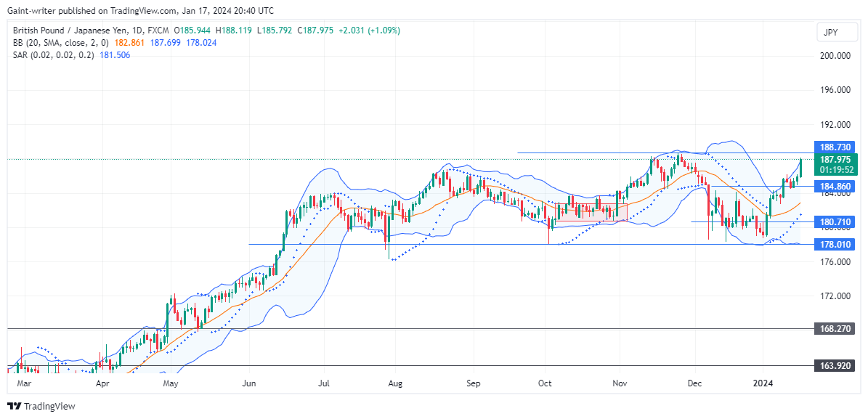The image size is (868, 419).
Task: Click the 200.000 price axis label
Action: pos(835,56)
